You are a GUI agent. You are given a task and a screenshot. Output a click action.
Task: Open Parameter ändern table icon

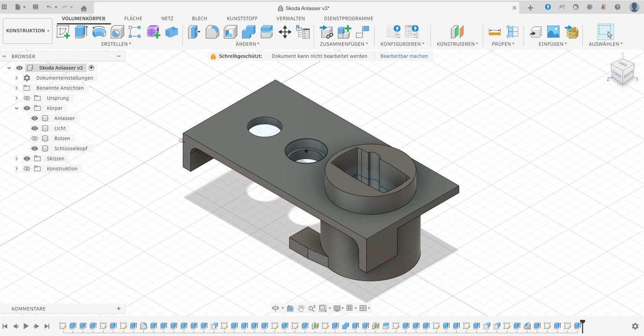pos(303,32)
